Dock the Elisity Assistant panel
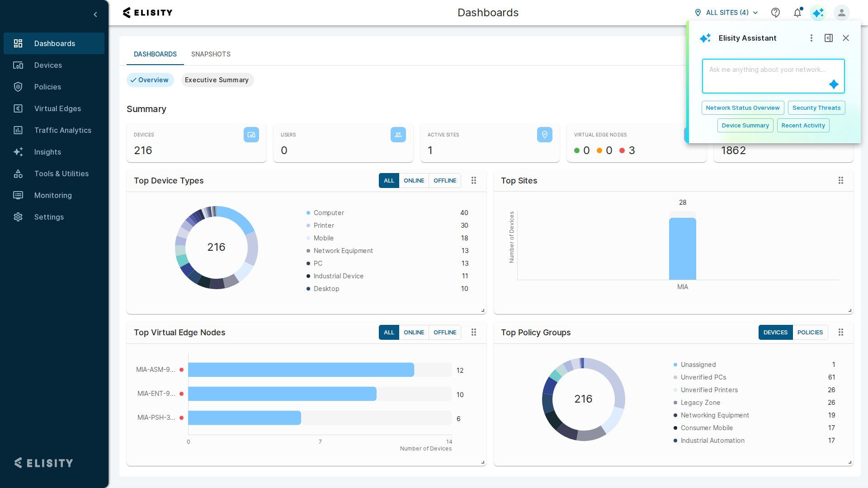 point(829,38)
